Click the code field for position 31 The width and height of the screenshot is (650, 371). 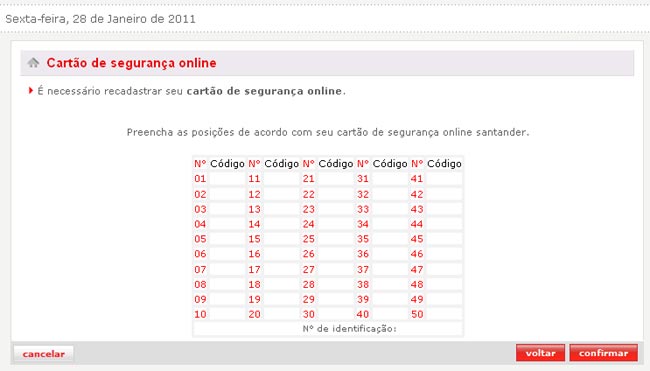tap(390, 179)
